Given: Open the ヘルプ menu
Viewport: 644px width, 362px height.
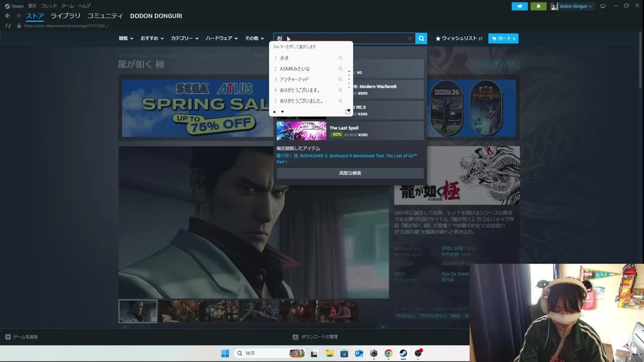Looking at the screenshot, I should click(85, 6).
